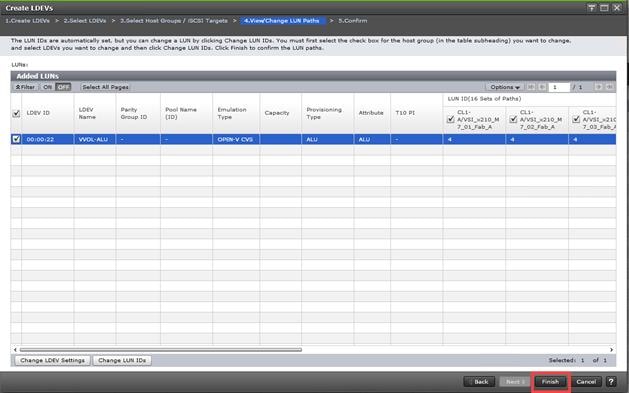Toggle the select-all header checkbox
629x393 pixels.
point(16,113)
